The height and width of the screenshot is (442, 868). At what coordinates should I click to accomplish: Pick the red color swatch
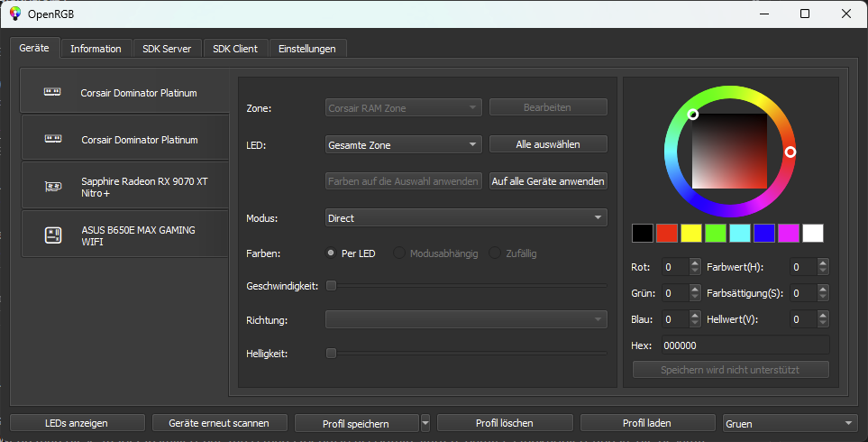[x=667, y=234]
